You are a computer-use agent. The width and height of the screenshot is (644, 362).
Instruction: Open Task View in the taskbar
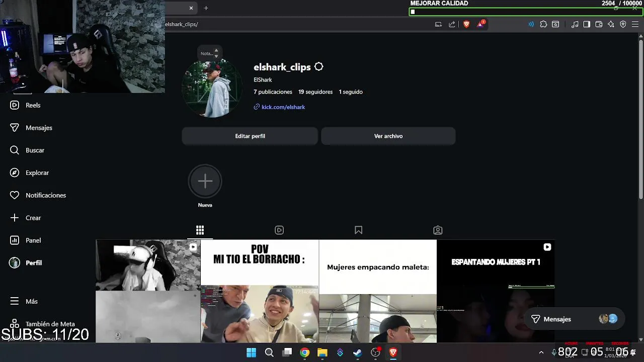tap(287, 352)
